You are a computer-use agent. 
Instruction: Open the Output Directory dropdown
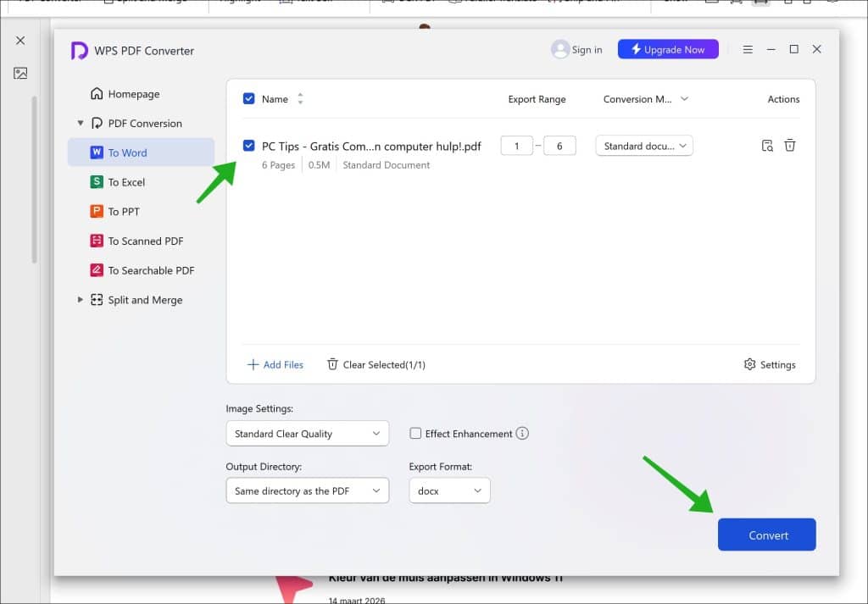coord(307,490)
